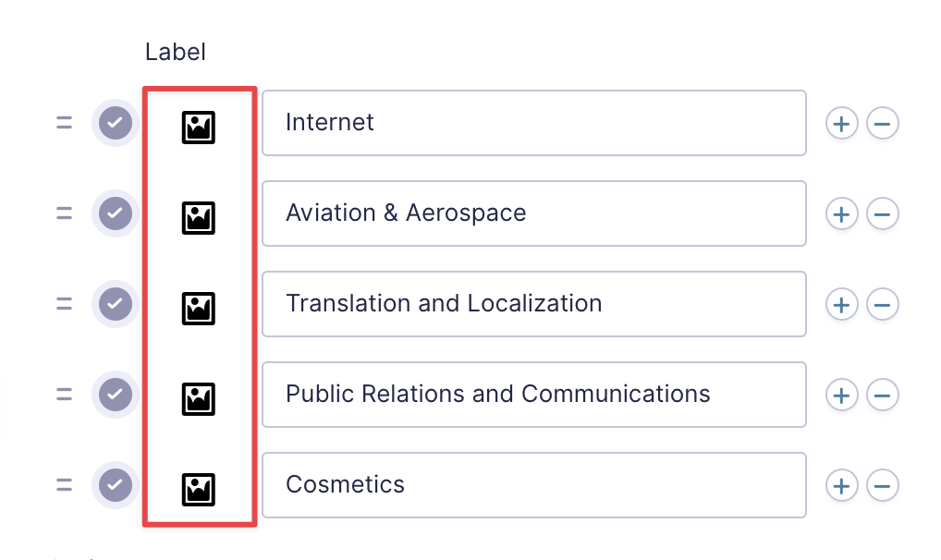Image resolution: width=941 pixels, height=560 pixels.
Task: Toggle checkmark for Translation and Localization
Action: [116, 304]
